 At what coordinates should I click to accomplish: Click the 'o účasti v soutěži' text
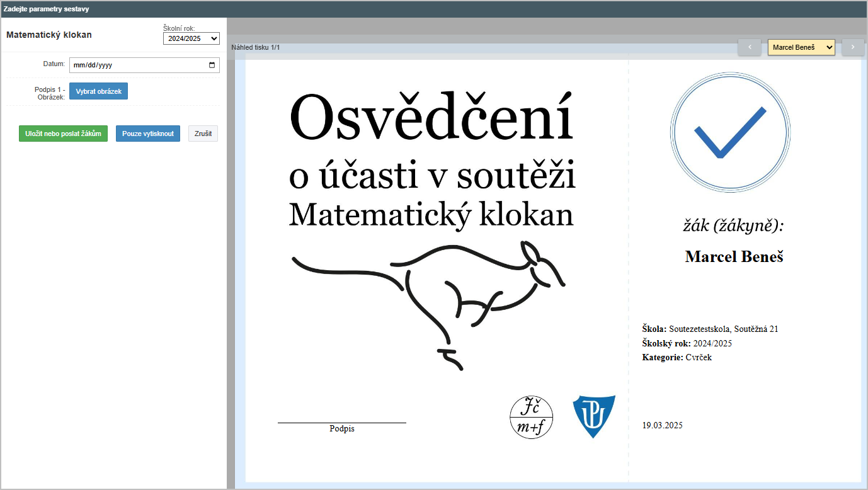pyautogui.click(x=432, y=176)
